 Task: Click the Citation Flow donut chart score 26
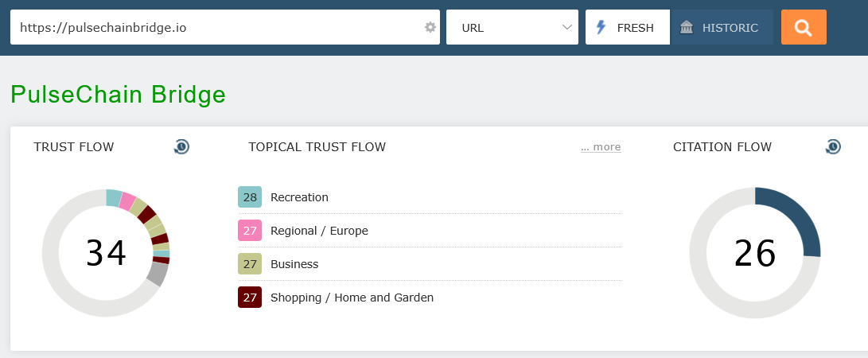coord(754,253)
